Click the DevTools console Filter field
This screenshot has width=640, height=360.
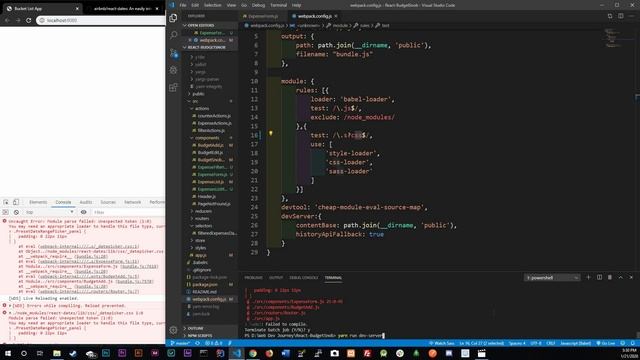pos(127,212)
